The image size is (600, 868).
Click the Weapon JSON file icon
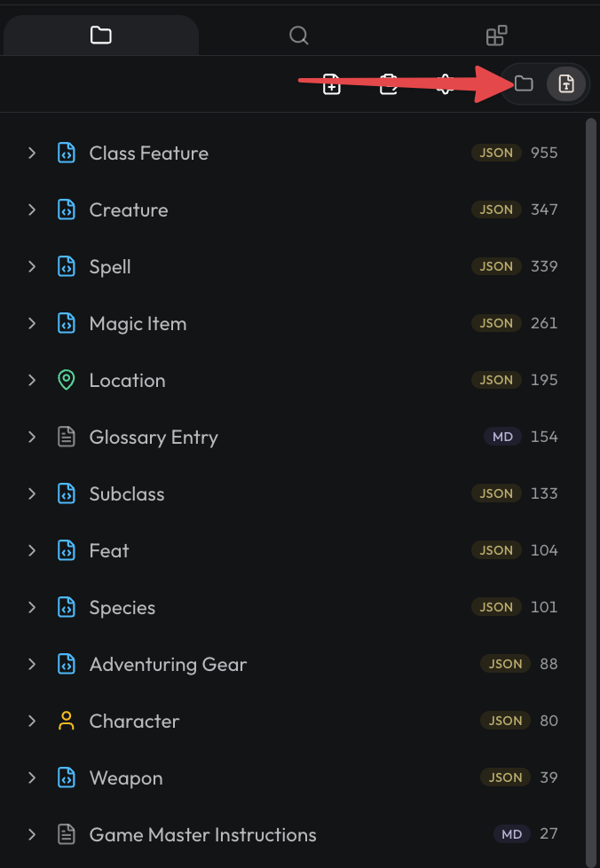pos(67,777)
